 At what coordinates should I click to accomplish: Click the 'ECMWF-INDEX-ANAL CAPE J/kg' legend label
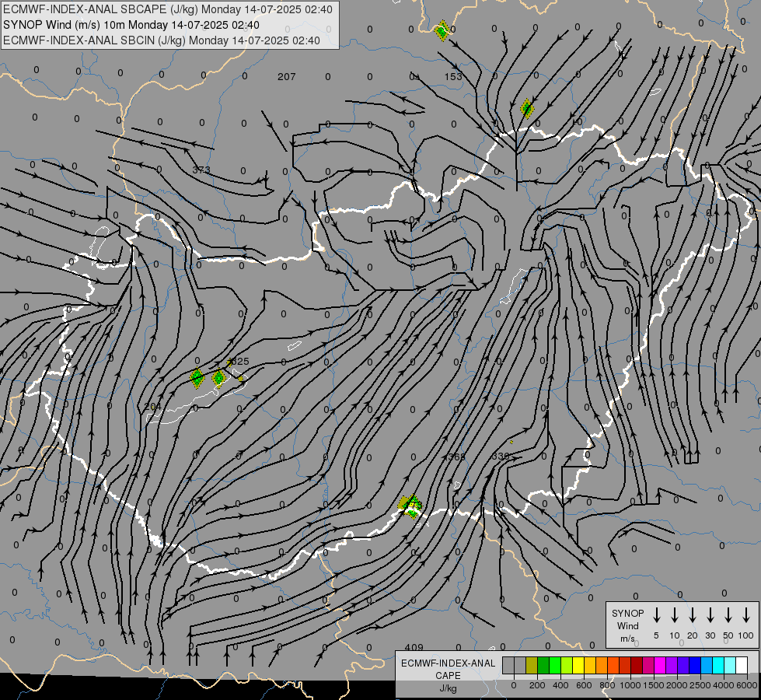[448, 676]
